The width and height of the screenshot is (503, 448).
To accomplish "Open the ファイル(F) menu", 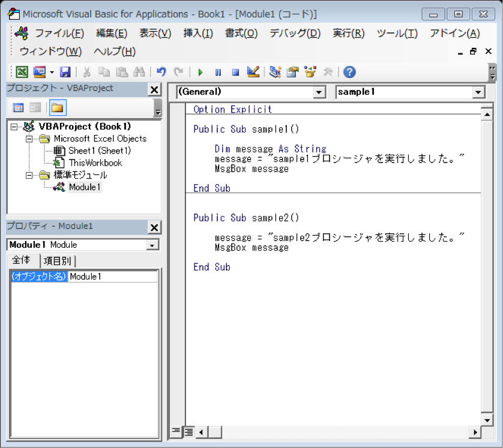I will [x=59, y=34].
